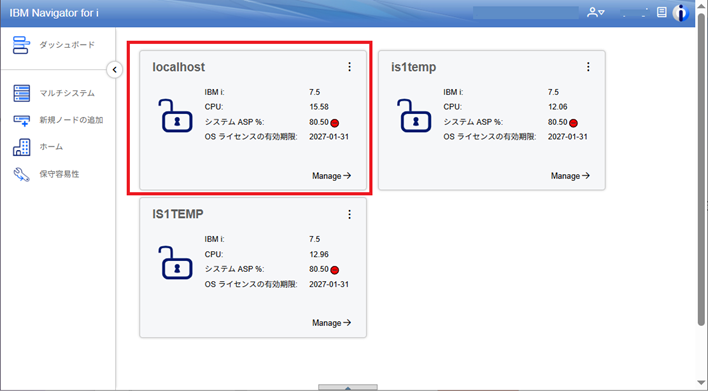The width and height of the screenshot is (708, 392).
Task: Click the document list icon in header
Action: (661, 12)
